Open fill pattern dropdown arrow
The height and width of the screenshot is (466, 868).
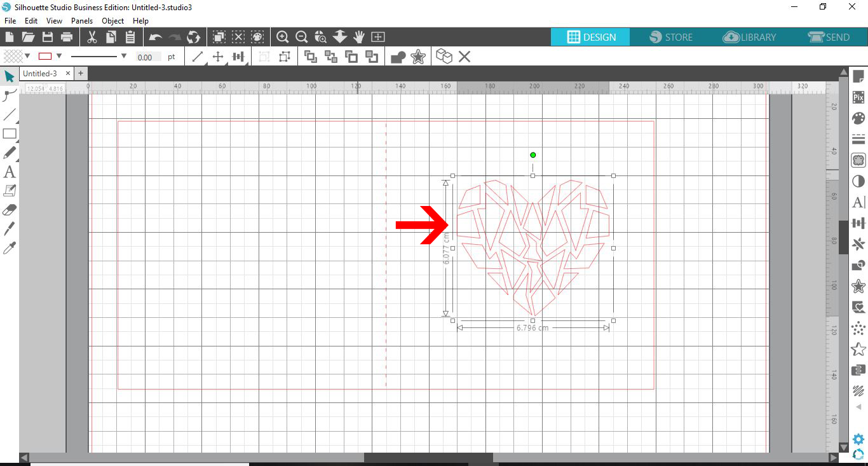click(x=28, y=56)
